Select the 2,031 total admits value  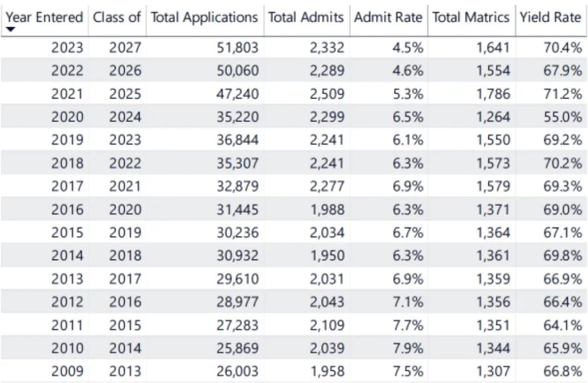(x=327, y=279)
